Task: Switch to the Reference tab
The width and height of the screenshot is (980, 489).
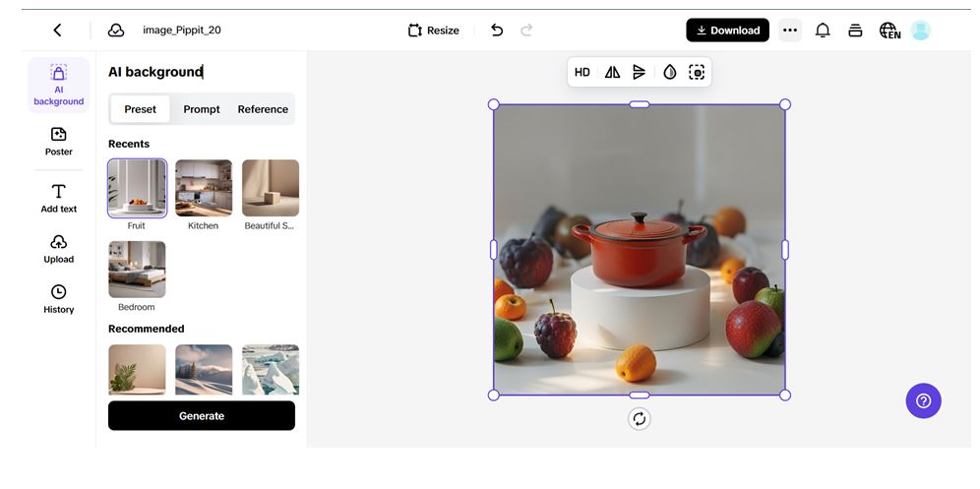Action: pyautogui.click(x=263, y=109)
